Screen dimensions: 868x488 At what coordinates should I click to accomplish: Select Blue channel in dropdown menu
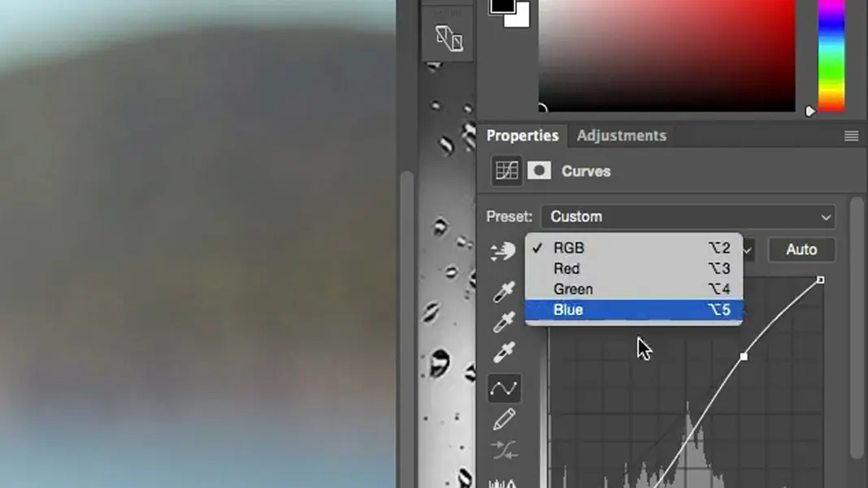(634, 310)
